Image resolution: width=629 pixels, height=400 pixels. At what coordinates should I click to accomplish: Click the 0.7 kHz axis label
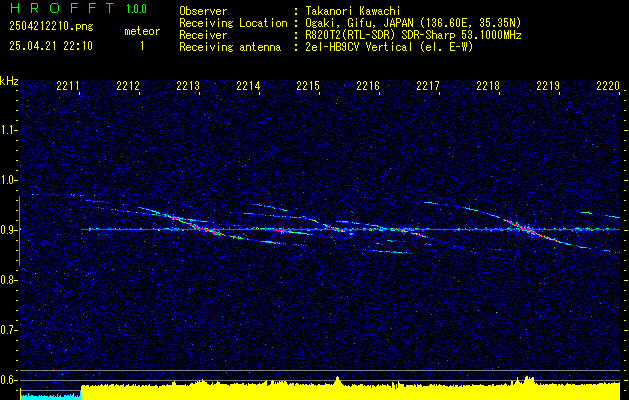[8, 330]
